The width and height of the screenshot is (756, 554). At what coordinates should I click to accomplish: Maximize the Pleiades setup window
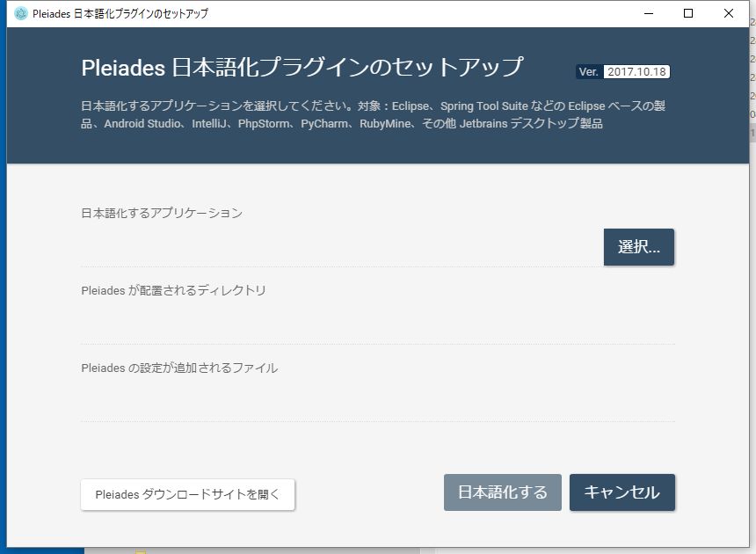(x=688, y=13)
